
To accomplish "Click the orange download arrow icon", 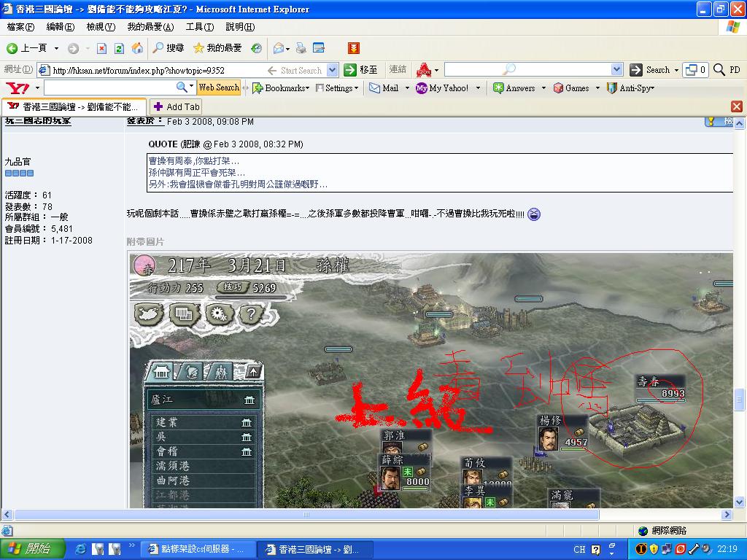I will coord(354,48).
